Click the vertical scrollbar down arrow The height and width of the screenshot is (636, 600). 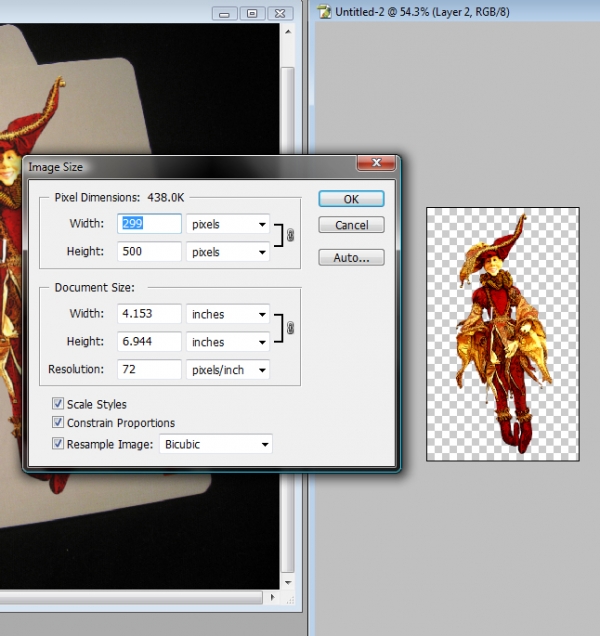[x=288, y=582]
